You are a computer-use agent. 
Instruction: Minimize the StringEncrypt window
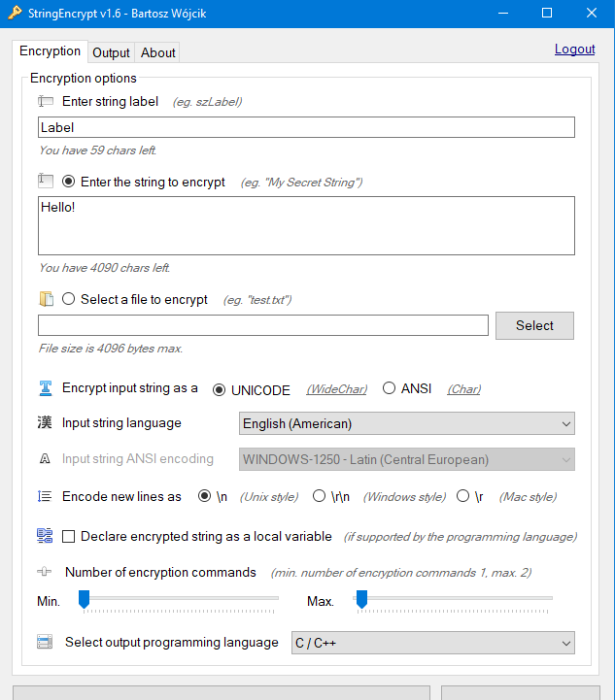tap(503, 13)
